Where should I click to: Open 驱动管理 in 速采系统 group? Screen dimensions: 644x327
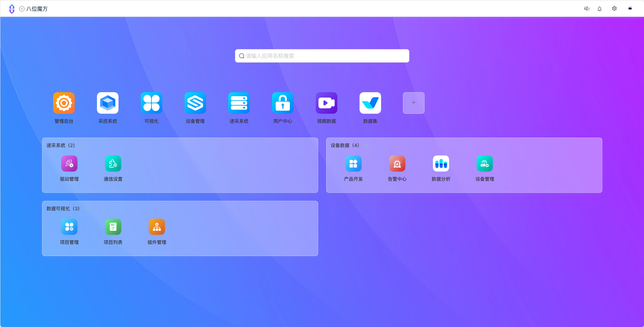coord(69,163)
